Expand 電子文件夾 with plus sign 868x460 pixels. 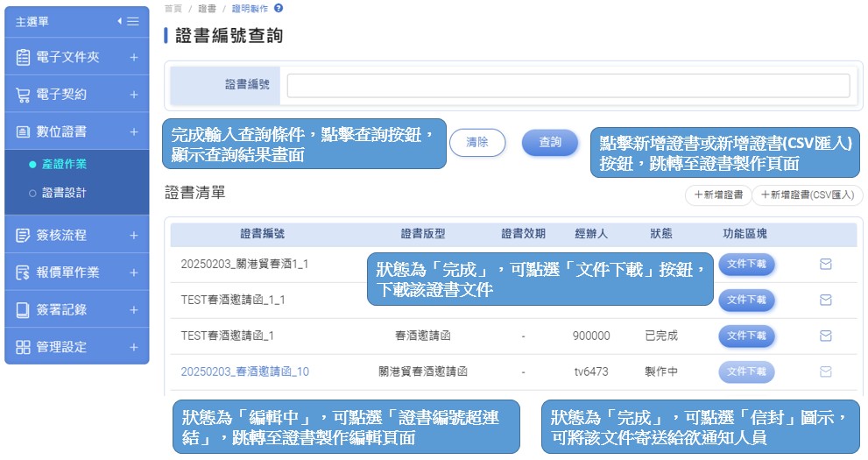134,57
